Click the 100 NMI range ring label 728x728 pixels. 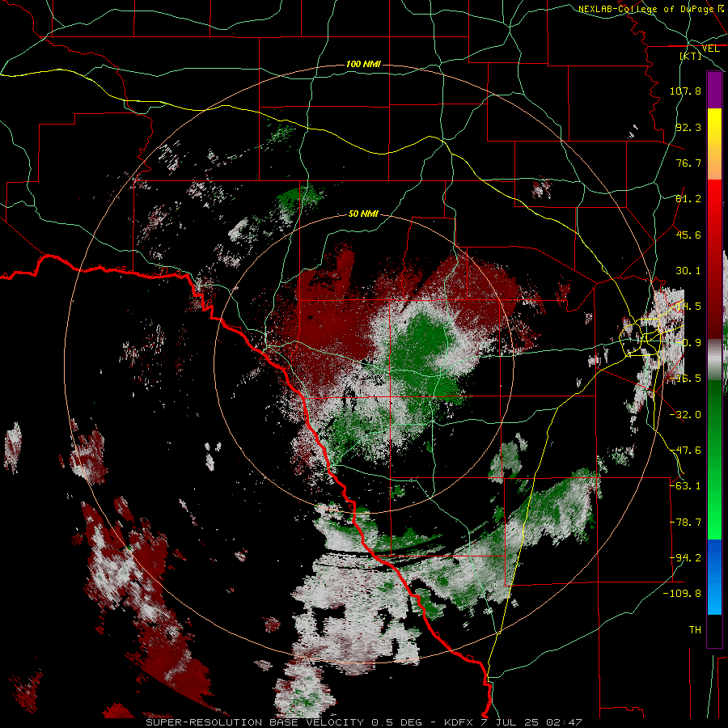(363, 64)
